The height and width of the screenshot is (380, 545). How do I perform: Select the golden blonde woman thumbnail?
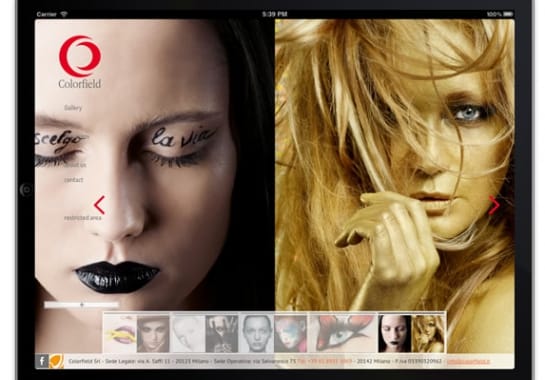(x=428, y=334)
